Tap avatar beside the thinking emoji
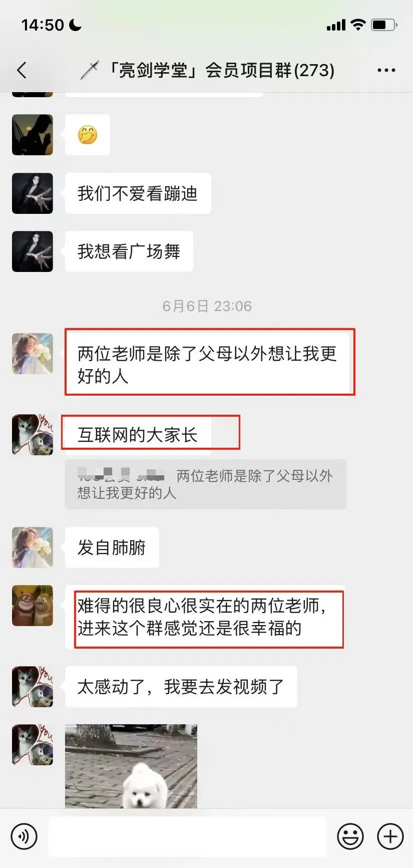The width and height of the screenshot is (413, 868). [33, 135]
